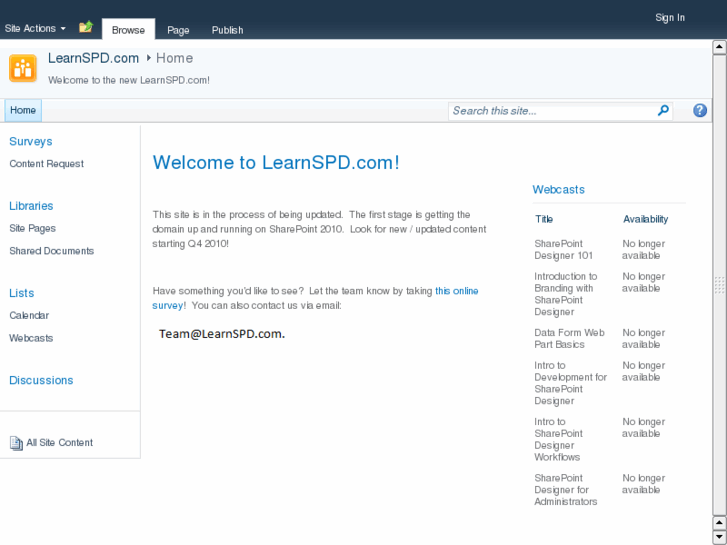Image resolution: width=727 pixels, height=545 pixels.
Task: Click the search magnifier icon
Action: [x=663, y=110]
